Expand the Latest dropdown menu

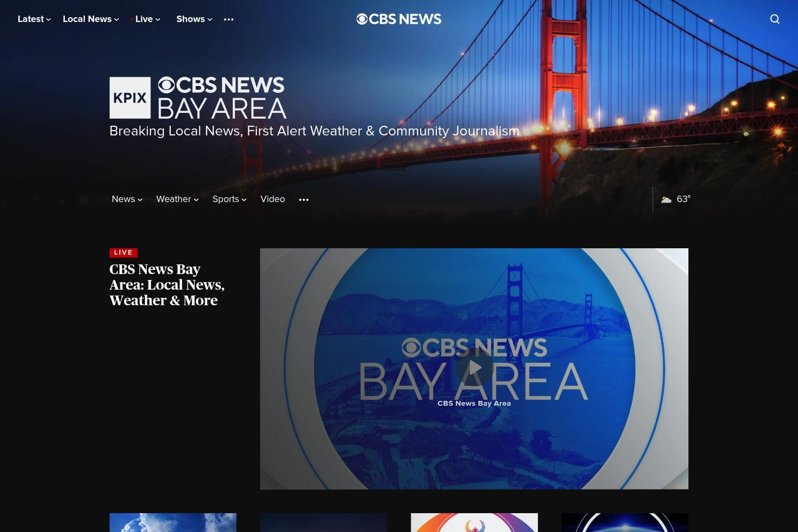[x=34, y=19]
